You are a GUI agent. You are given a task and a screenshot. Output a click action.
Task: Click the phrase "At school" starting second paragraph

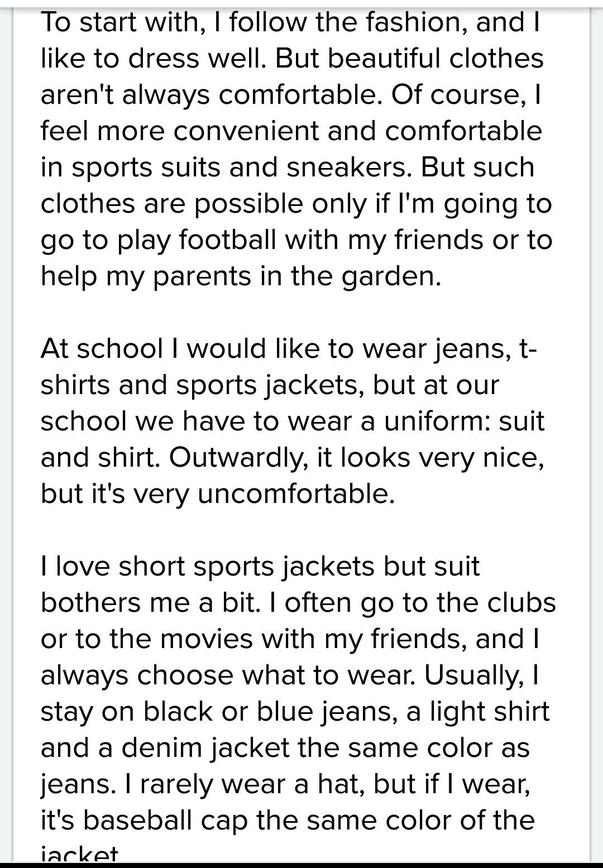click(101, 349)
